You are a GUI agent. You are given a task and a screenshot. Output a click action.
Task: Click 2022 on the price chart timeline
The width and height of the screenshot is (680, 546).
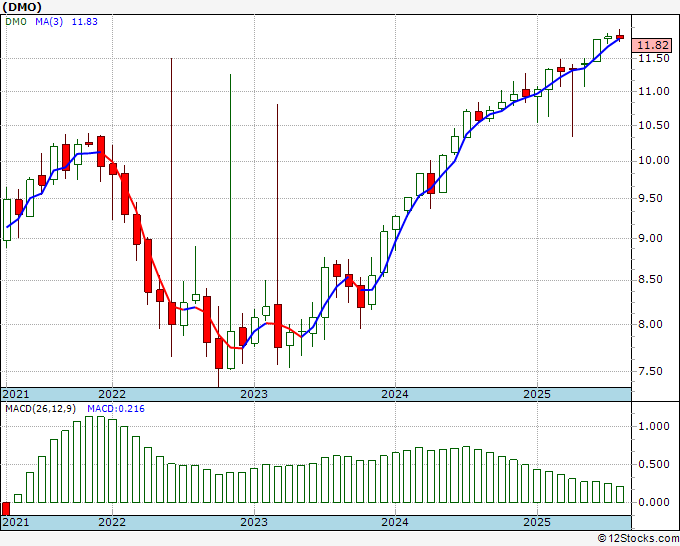112,394
